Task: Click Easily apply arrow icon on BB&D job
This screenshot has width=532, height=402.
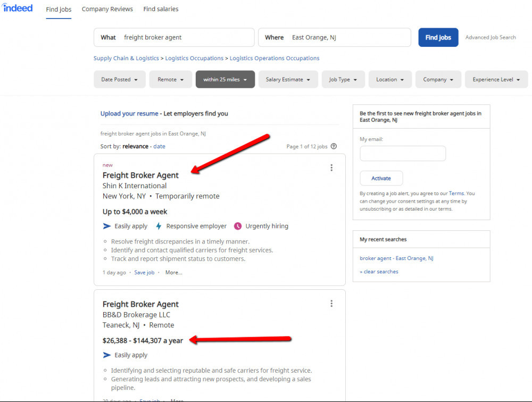Action: pyautogui.click(x=107, y=355)
